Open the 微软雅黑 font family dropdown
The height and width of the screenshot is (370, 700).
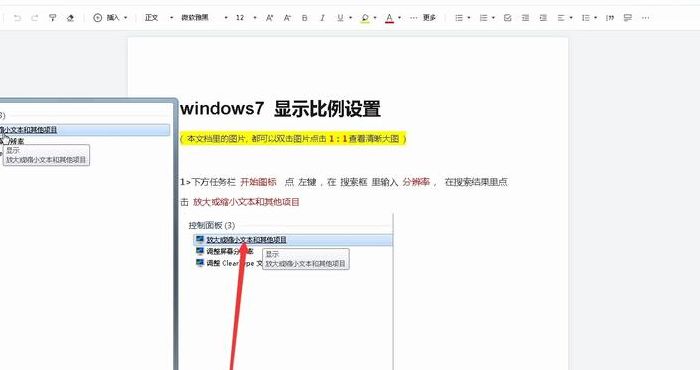204,18
